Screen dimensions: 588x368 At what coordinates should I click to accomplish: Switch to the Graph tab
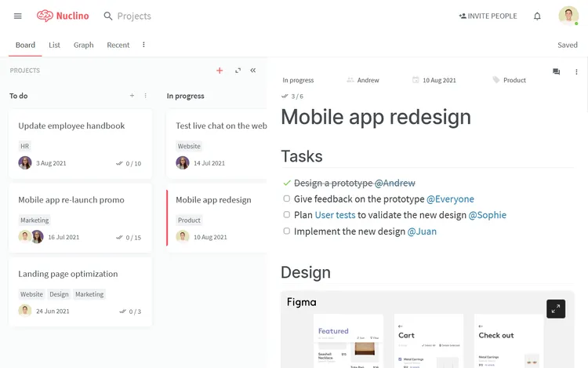click(84, 45)
